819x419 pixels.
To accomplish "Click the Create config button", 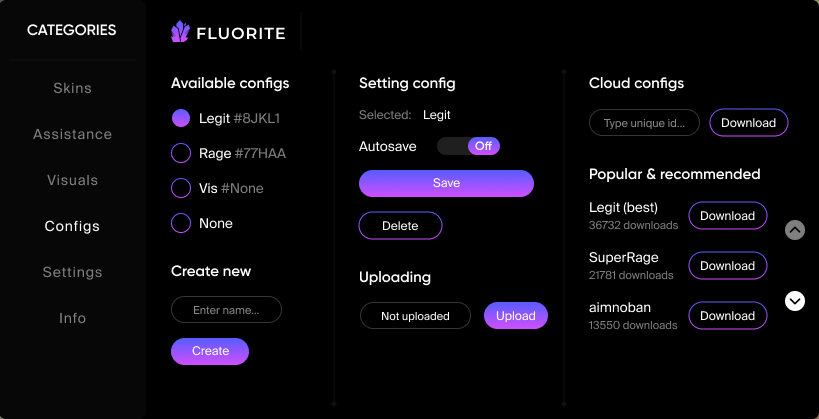I will [210, 351].
